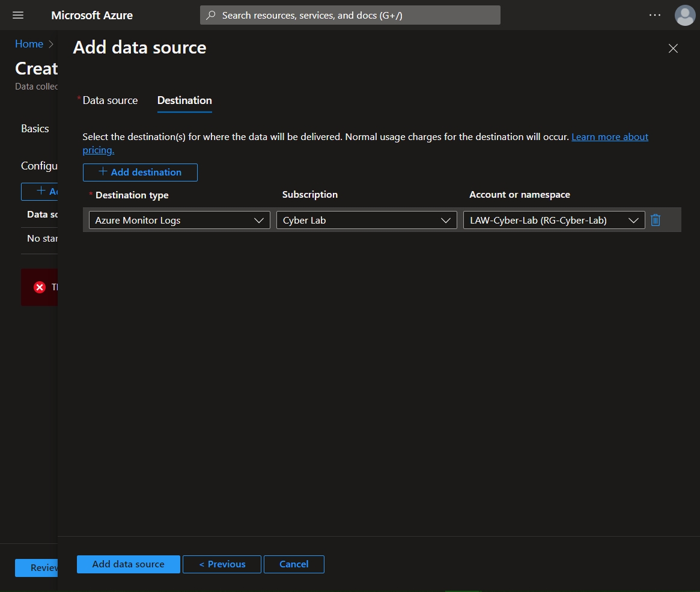Open the Account or namespace dropdown
This screenshot has height=592, width=700.
tap(554, 220)
